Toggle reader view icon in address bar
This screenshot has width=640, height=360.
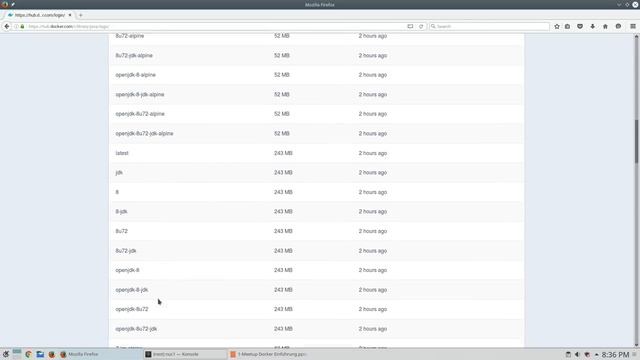pos(410,26)
